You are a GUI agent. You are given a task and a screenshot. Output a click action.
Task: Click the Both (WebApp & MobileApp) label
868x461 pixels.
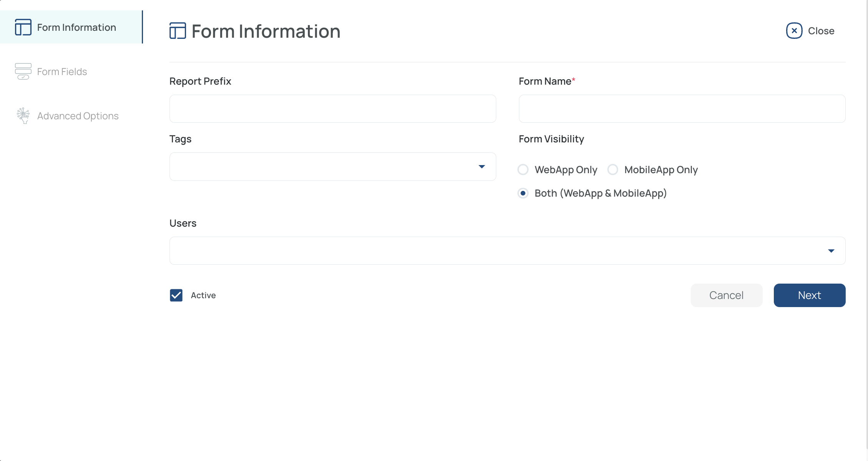pos(600,193)
